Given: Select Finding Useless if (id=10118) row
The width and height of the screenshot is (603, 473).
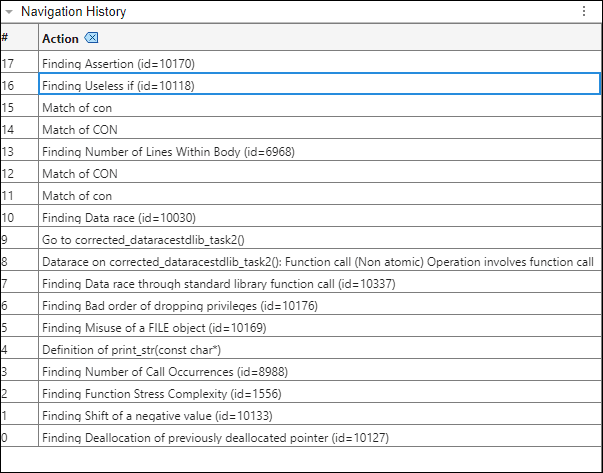Looking at the screenshot, I should click(x=118, y=85).
